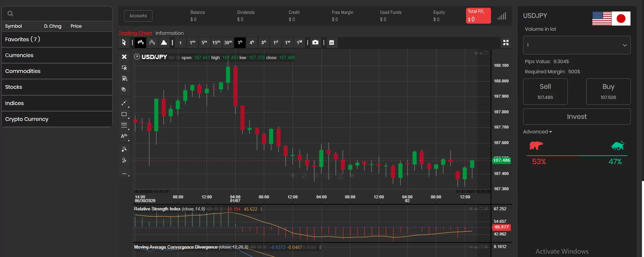Sort list by D. Chng column

click(53, 26)
